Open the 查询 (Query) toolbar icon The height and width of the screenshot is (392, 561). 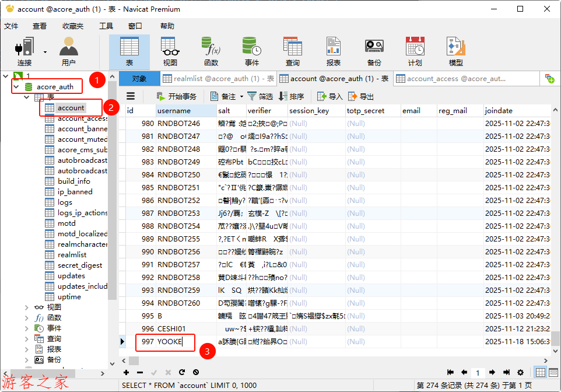click(292, 52)
